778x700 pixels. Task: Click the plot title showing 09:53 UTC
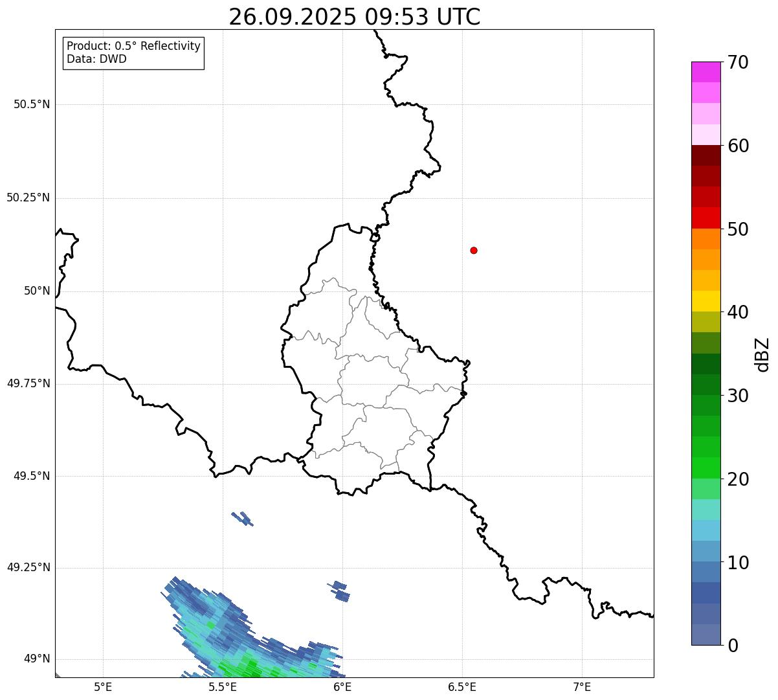click(355, 17)
